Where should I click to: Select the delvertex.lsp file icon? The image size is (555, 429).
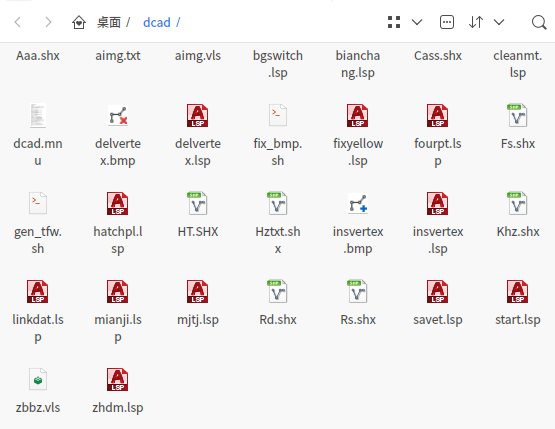coord(198,115)
